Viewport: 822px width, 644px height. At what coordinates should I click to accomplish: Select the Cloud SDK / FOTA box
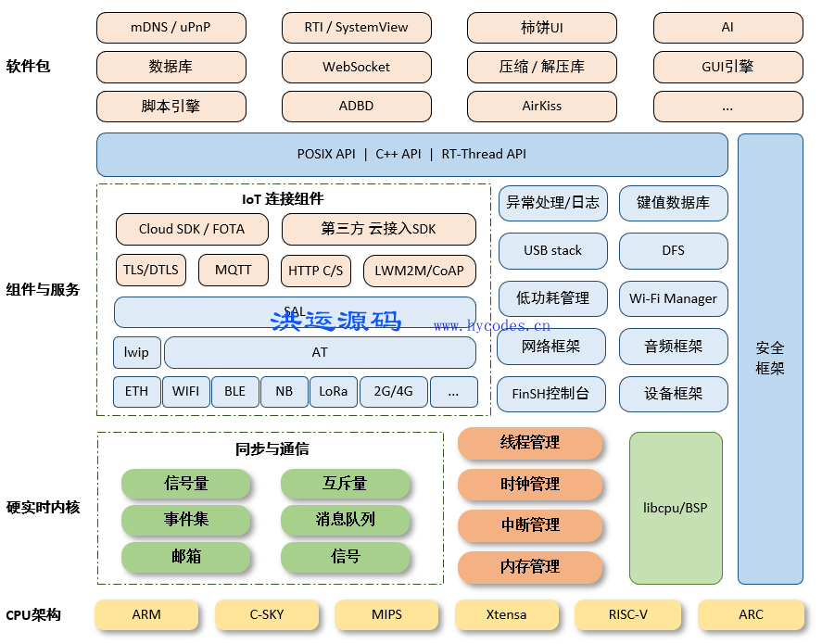click(192, 229)
